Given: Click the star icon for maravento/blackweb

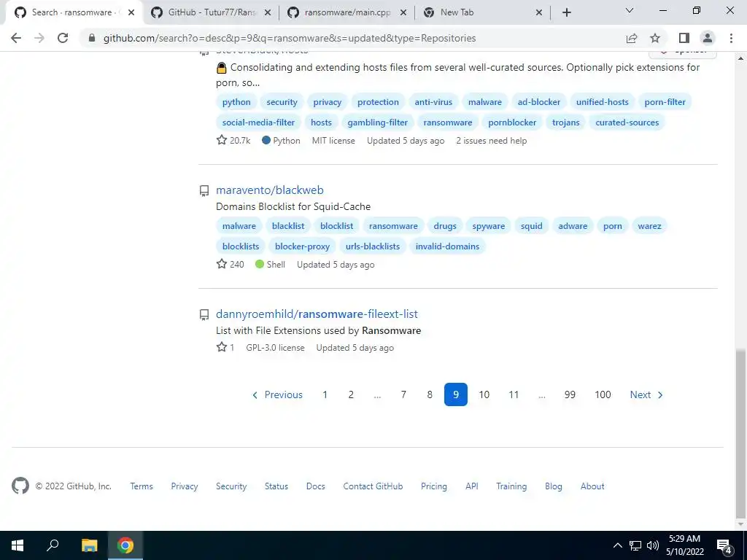Looking at the screenshot, I should tap(222, 264).
